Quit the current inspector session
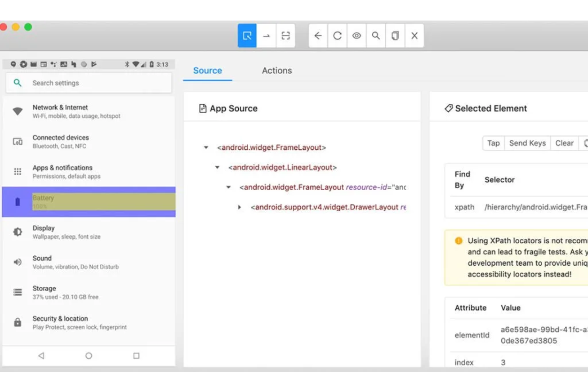Screen dimensions: 588x392 tap(414, 36)
